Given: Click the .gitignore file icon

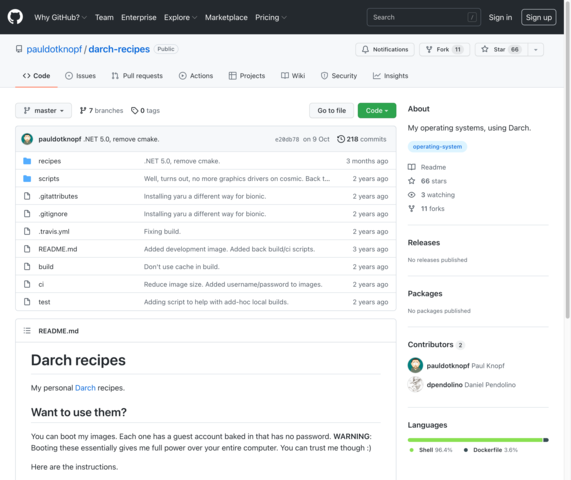Looking at the screenshot, I should (27, 213).
